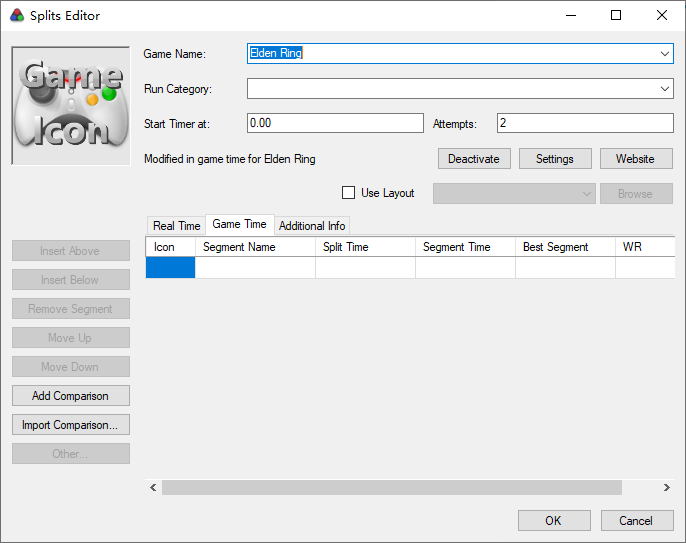Enable the Use Layout checkbox
The image size is (686, 543).
(348, 193)
